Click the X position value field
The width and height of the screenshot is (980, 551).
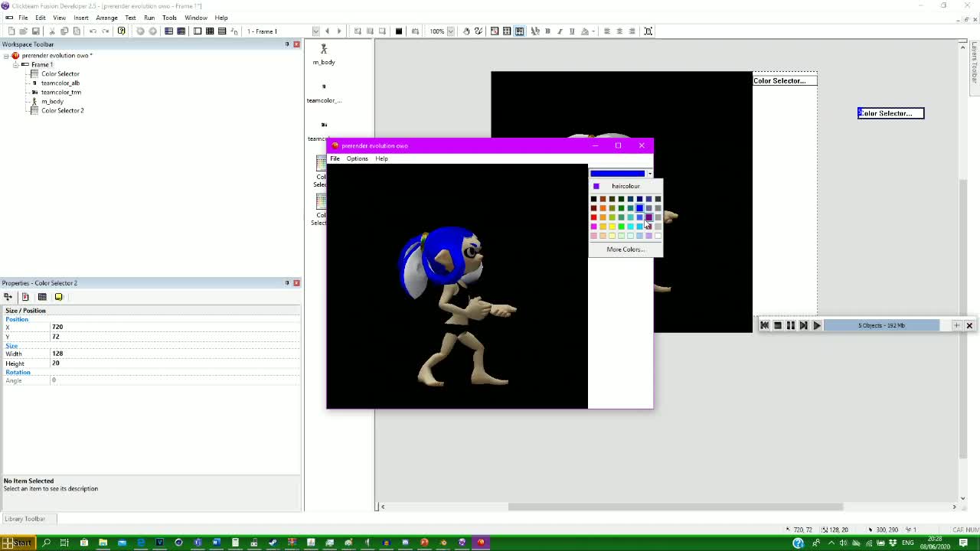pos(175,327)
